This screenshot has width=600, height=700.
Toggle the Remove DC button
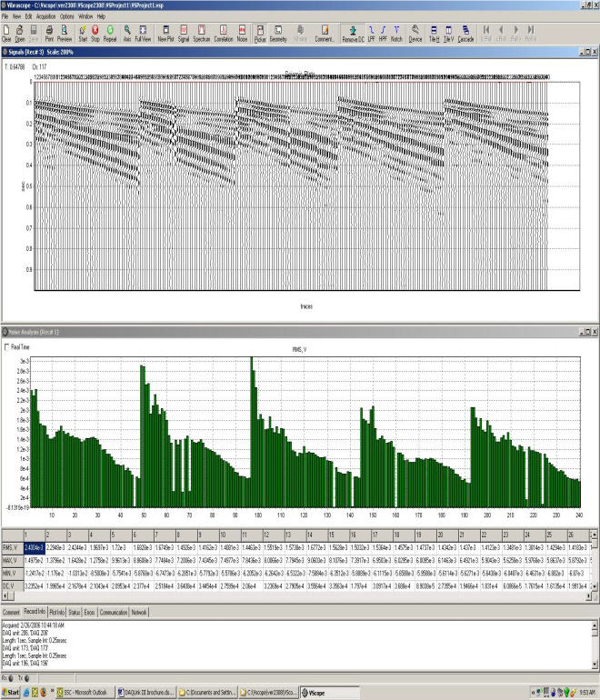352,34
